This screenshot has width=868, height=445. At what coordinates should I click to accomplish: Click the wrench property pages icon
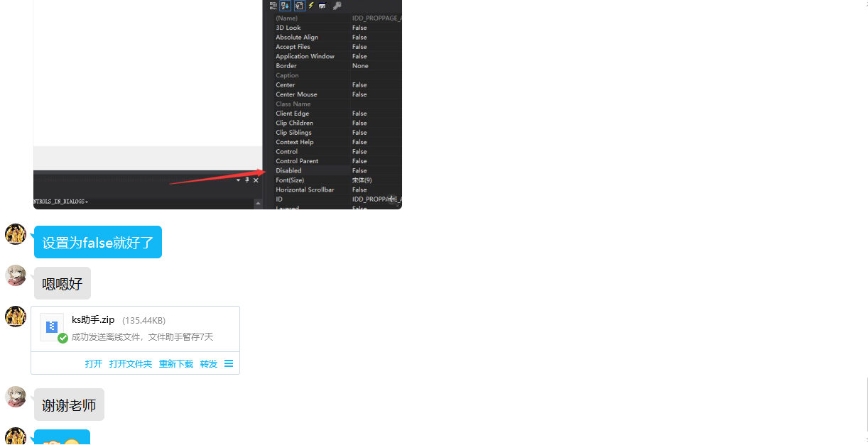pyautogui.click(x=335, y=6)
